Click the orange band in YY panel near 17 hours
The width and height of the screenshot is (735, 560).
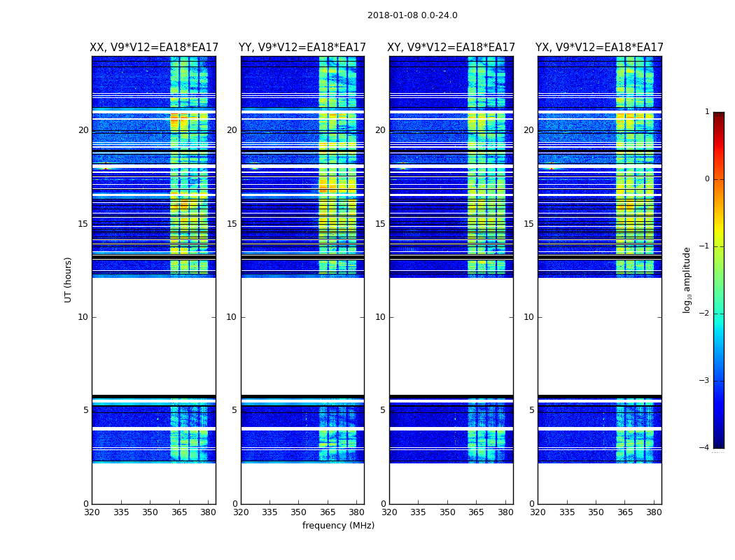(323, 186)
